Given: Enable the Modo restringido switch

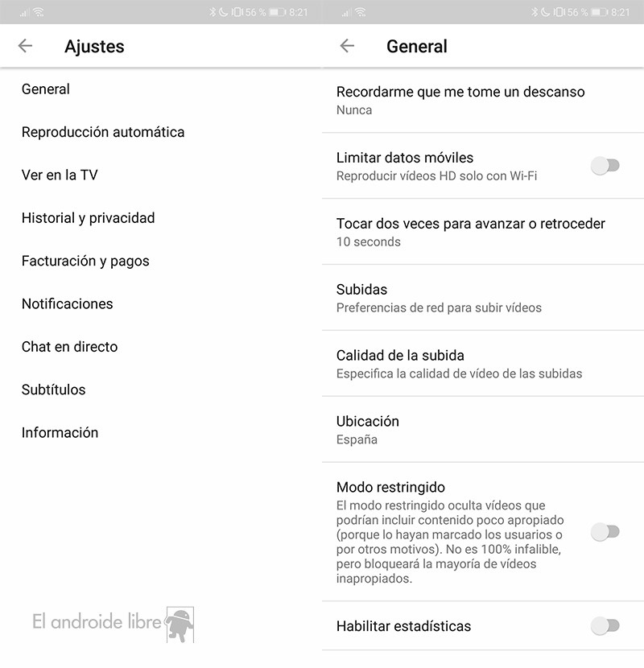Looking at the screenshot, I should pos(605,531).
